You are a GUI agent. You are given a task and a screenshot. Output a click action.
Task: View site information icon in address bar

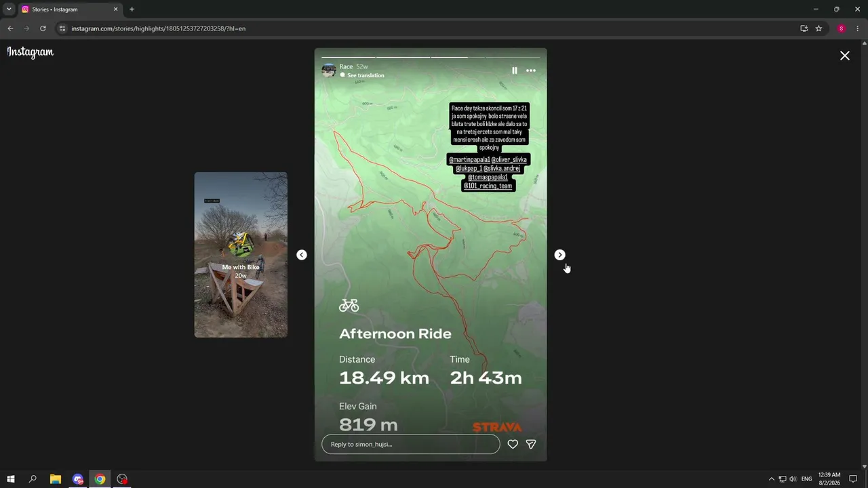click(x=62, y=28)
